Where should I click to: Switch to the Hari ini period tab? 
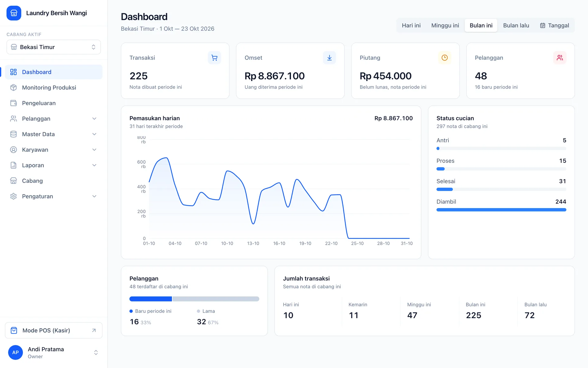[x=411, y=25]
